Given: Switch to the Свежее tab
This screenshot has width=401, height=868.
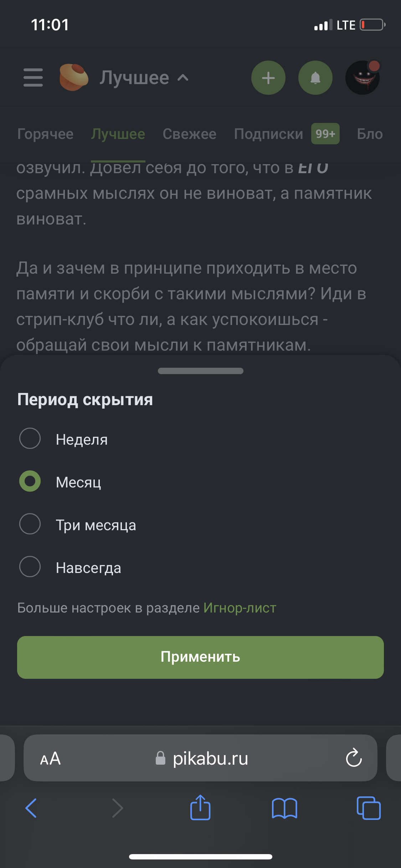Looking at the screenshot, I should 189,134.
